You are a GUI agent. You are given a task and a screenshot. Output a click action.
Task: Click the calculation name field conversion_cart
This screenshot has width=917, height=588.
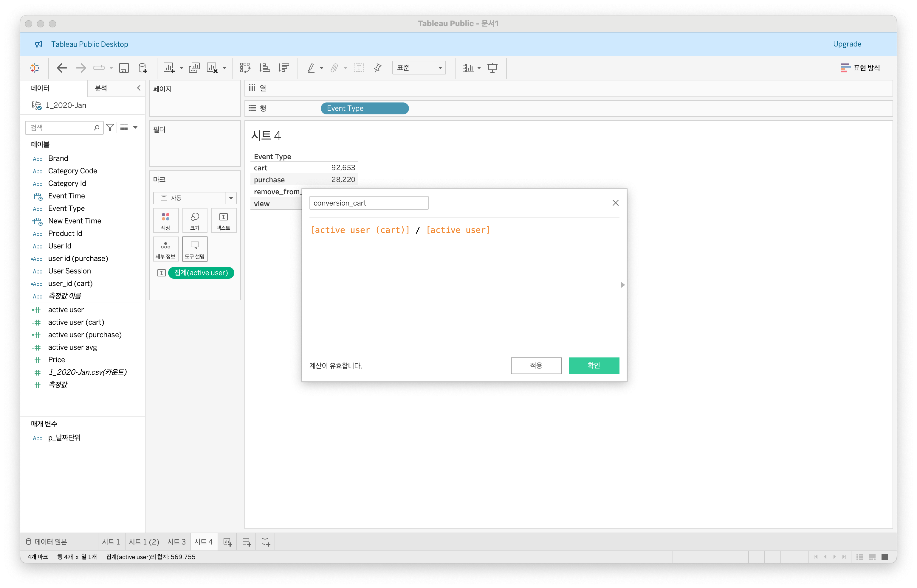tap(368, 203)
